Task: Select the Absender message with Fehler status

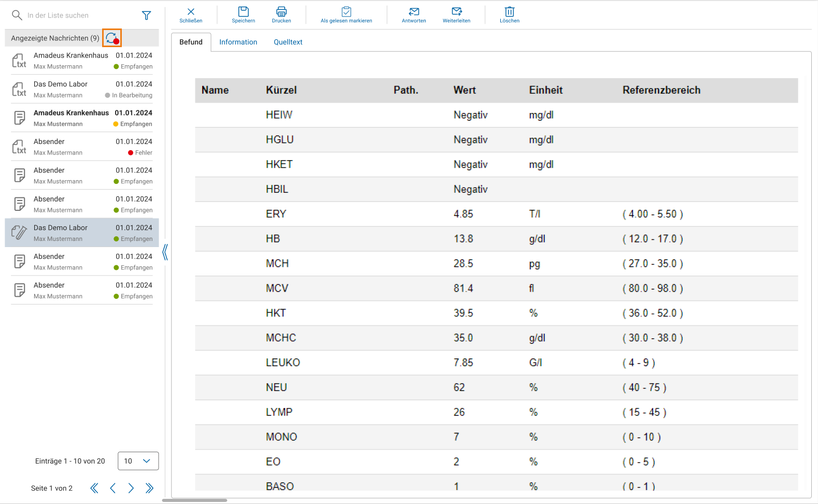Action: (x=82, y=147)
